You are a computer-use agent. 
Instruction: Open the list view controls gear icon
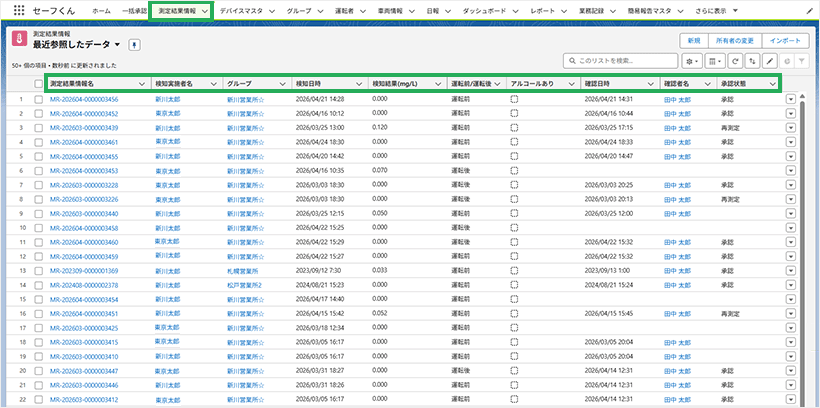click(691, 61)
